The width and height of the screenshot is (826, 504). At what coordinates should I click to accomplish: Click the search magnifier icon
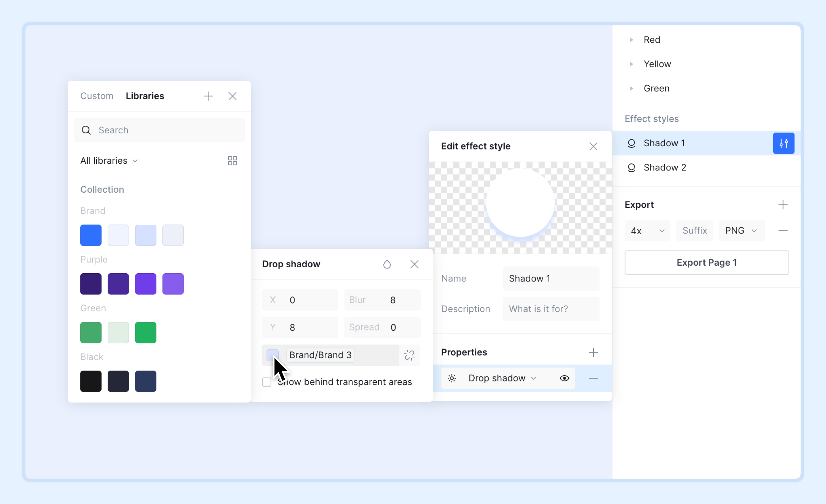[x=86, y=130]
